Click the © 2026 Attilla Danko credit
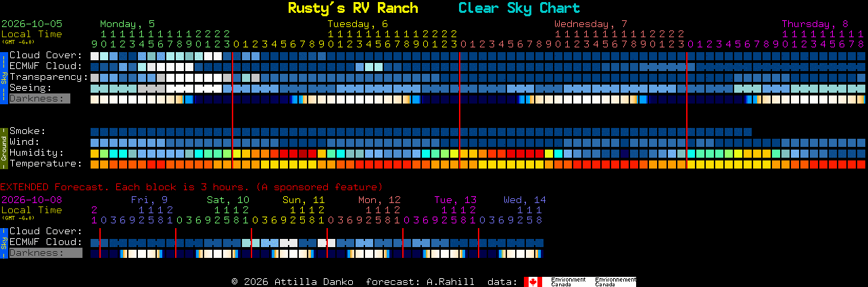868x287 pixels. pos(292,282)
